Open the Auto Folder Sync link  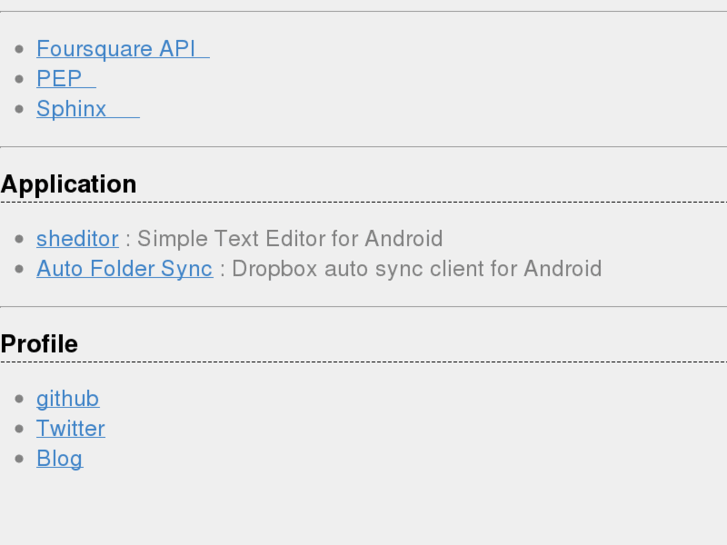124,269
